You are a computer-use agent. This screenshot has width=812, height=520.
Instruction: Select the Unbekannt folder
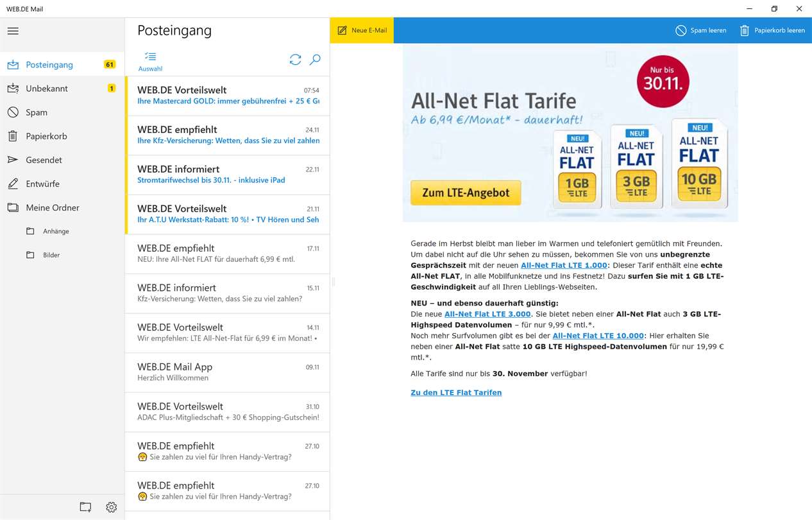click(47, 89)
